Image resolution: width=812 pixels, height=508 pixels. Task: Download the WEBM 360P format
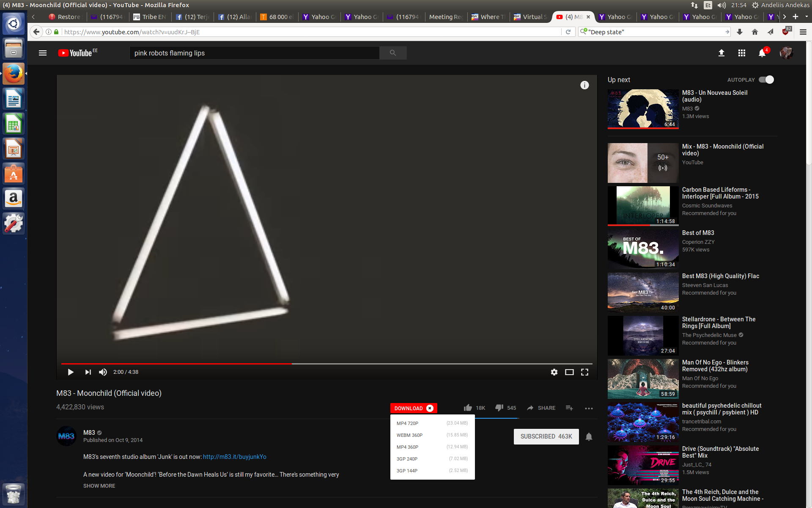pos(432,435)
